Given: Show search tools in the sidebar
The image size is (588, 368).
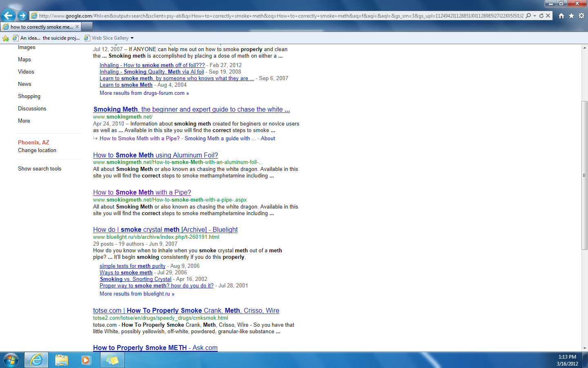Looking at the screenshot, I should [40, 169].
